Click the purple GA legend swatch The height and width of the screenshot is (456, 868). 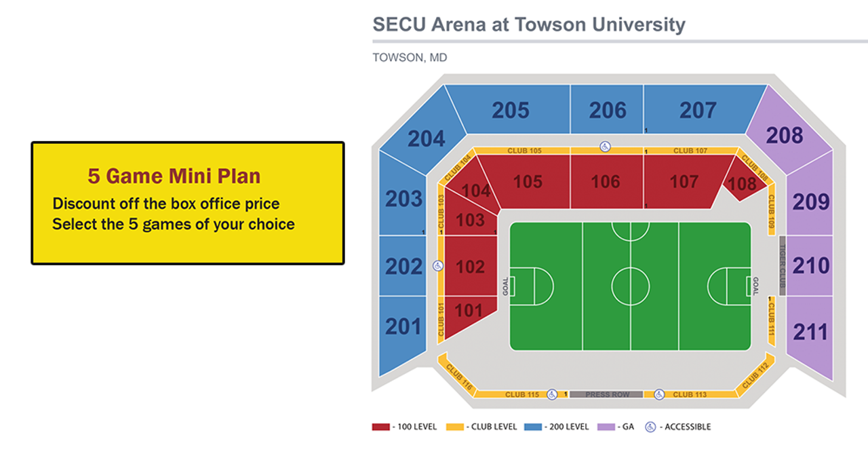pos(606,427)
